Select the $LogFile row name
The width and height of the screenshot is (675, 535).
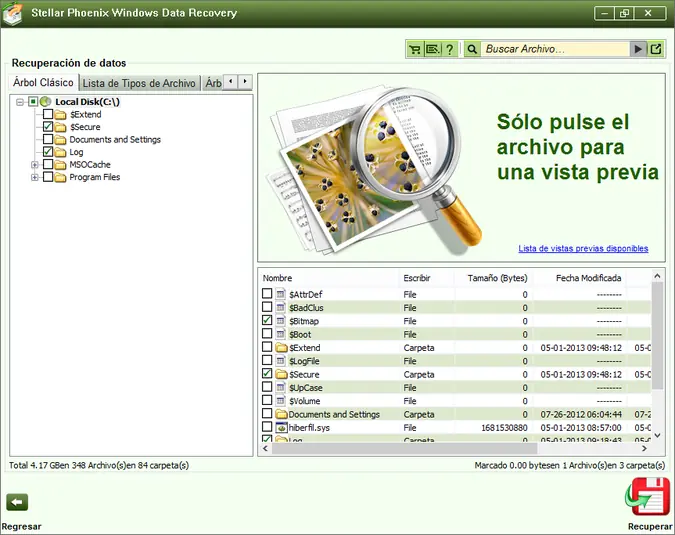pos(304,361)
